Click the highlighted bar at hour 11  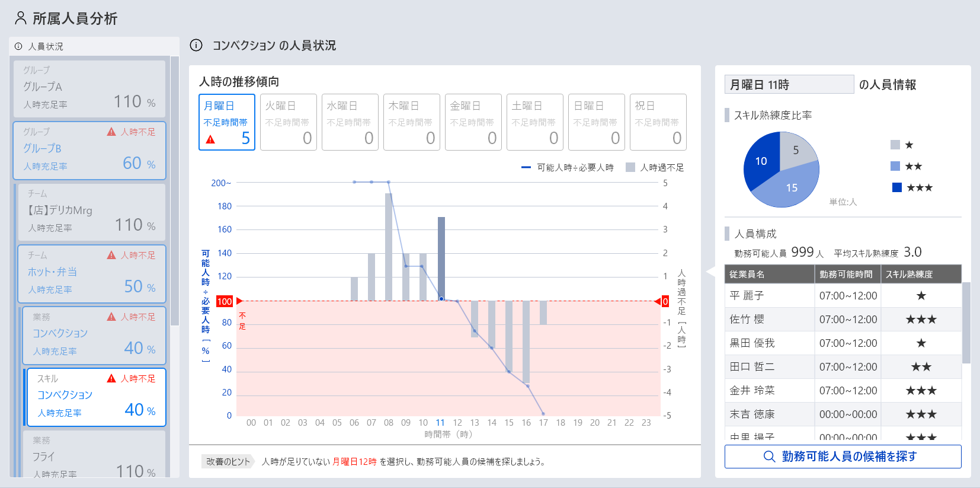click(441, 259)
